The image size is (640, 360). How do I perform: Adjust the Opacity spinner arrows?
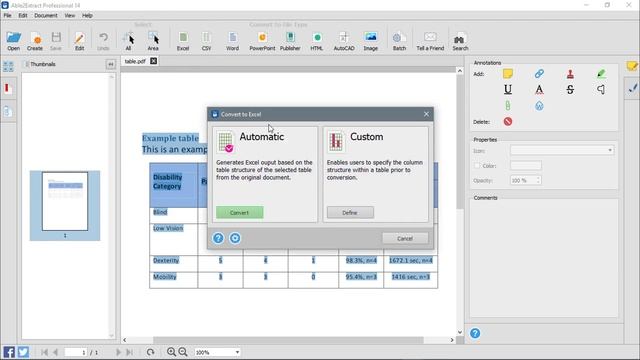point(538,180)
